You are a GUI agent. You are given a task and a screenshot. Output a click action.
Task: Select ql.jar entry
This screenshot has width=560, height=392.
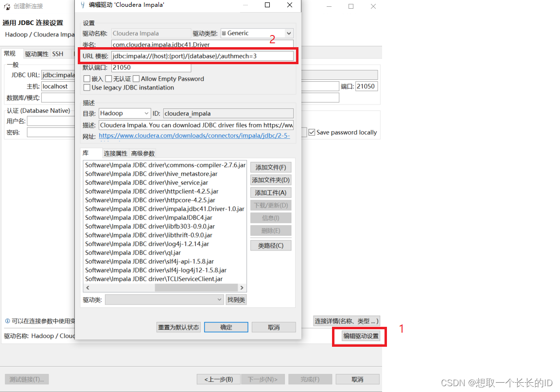tap(133, 252)
